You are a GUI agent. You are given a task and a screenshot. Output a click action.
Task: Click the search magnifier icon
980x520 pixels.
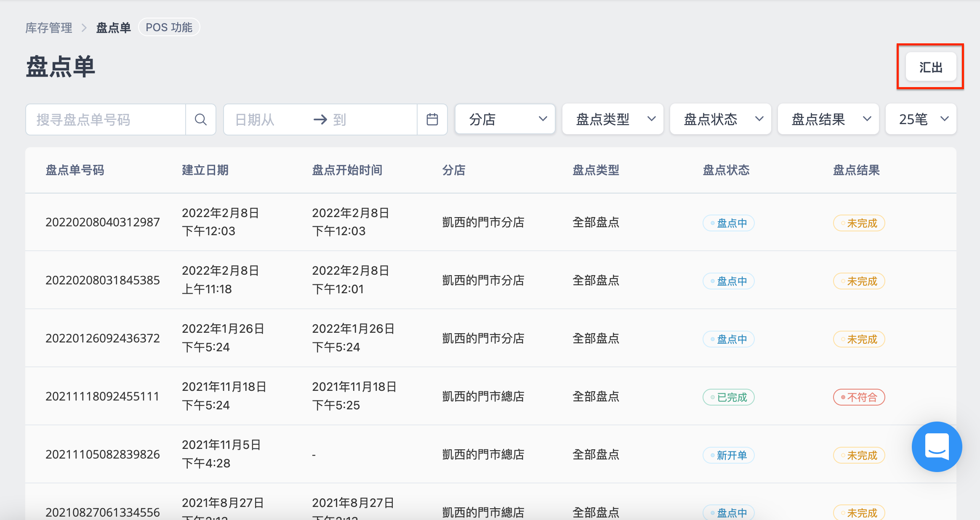(201, 120)
